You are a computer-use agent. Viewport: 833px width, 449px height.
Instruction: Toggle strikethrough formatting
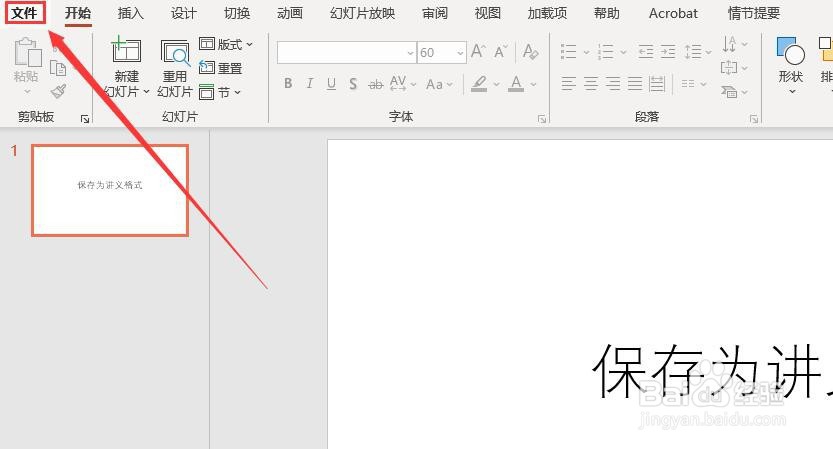376,84
